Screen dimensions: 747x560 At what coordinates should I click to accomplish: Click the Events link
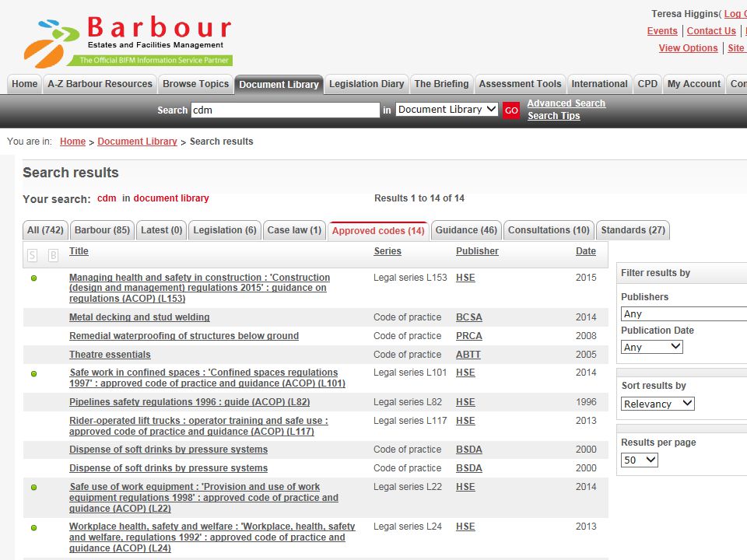pos(661,31)
